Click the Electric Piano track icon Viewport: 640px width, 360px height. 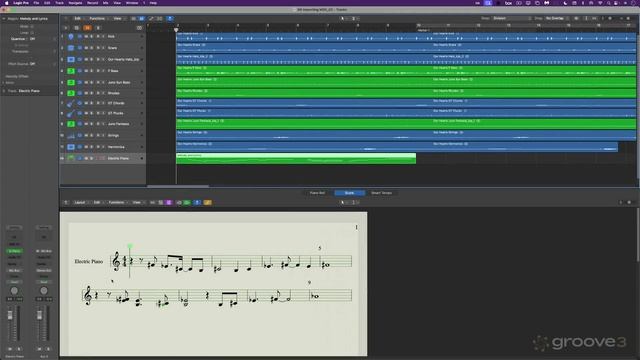point(71,158)
